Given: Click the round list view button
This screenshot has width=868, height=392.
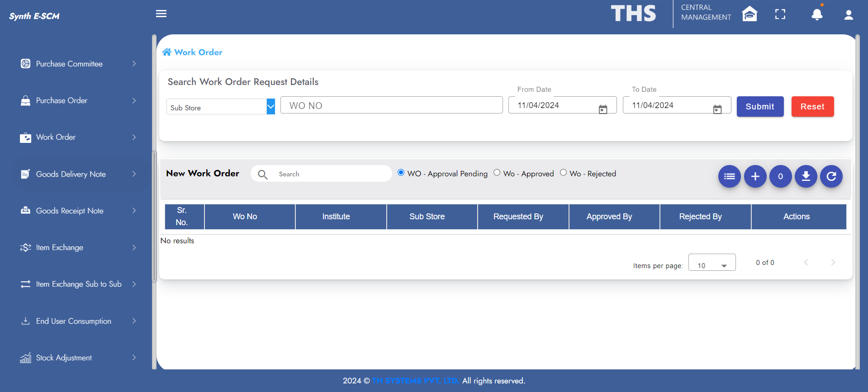Looking at the screenshot, I should [729, 176].
